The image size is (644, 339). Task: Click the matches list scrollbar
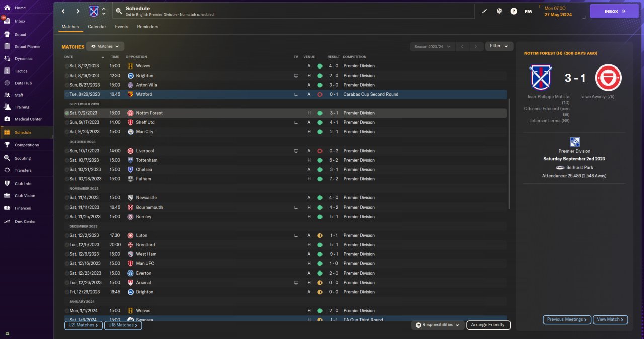tap(510, 154)
